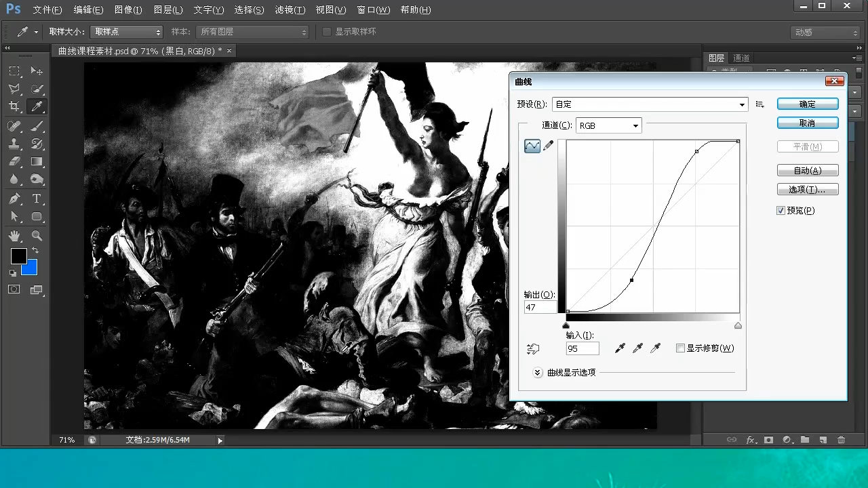Select the Rectangular Marquee tool

pyautogui.click(x=14, y=71)
